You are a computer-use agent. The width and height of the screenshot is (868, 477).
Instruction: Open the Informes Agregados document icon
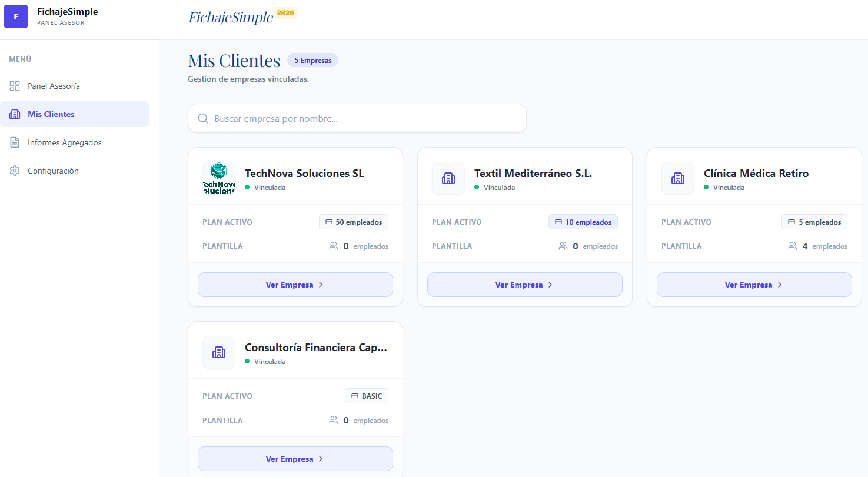(x=14, y=142)
